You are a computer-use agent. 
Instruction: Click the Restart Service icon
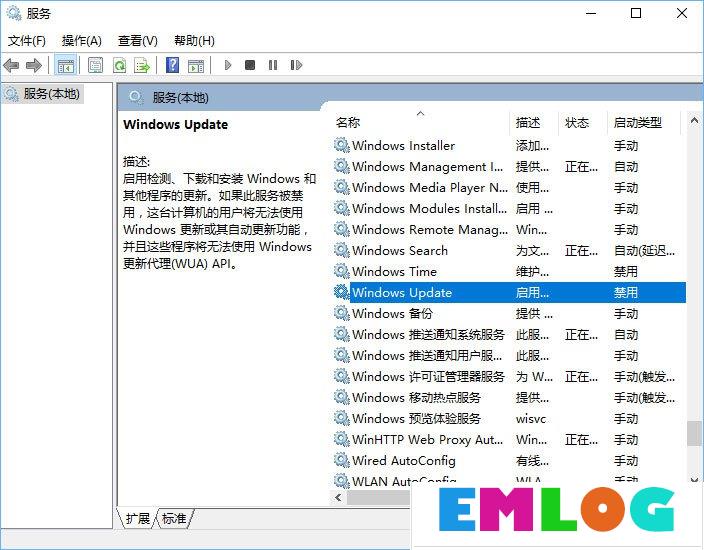point(296,66)
